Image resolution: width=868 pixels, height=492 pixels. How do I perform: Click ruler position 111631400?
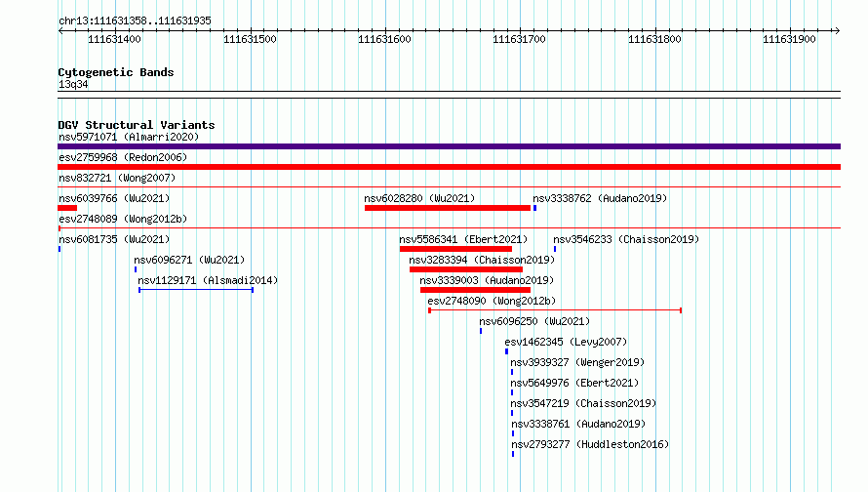coord(114,39)
